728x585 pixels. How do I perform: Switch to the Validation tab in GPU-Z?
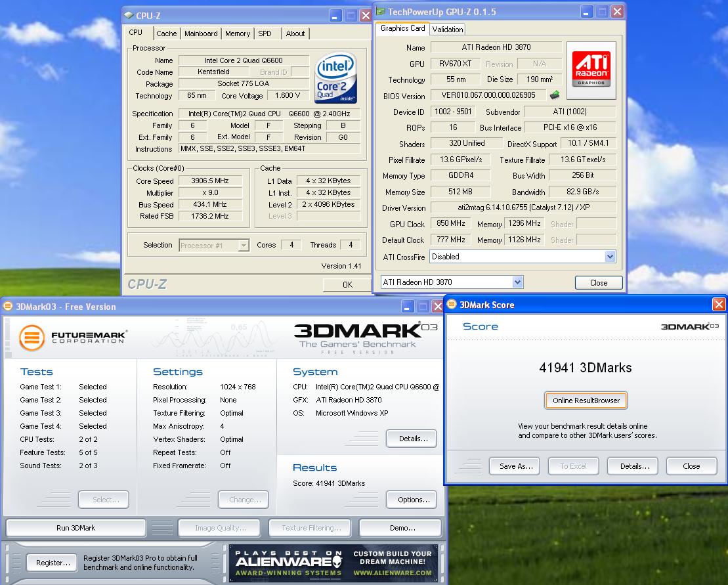[448, 30]
